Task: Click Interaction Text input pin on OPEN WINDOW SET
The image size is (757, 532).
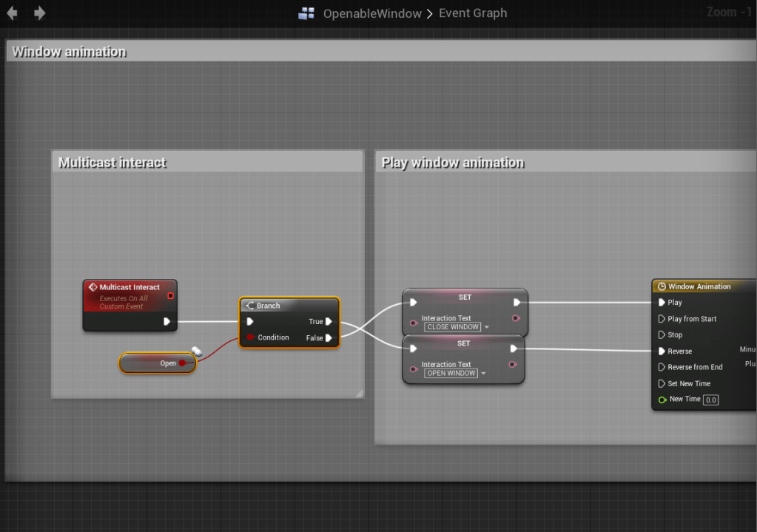Action: pos(413,369)
